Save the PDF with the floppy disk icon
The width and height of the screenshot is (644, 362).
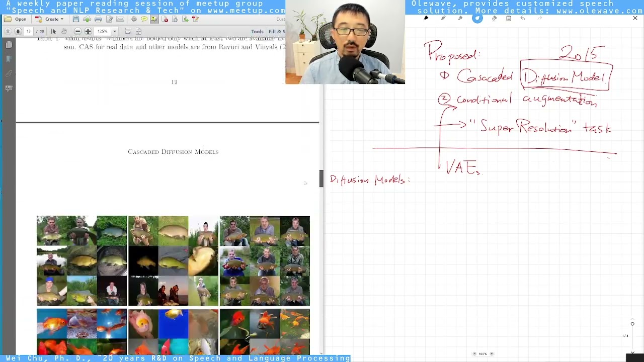[75, 19]
